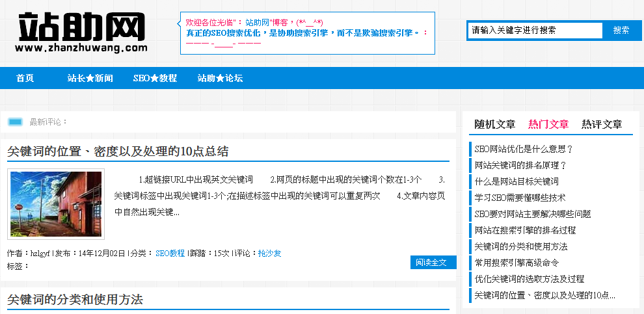Open sidebar link 常用搜索引擎高级命令
Screen dimensions: 644x314
(517, 263)
